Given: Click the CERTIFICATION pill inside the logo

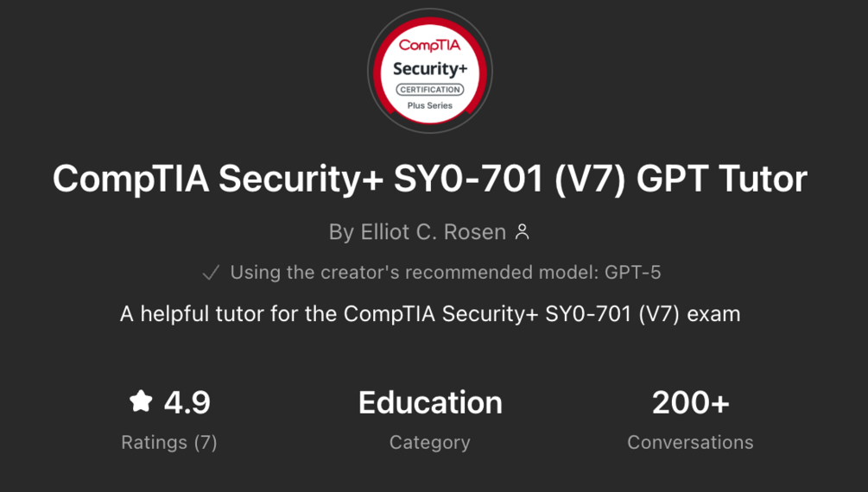Looking at the screenshot, I should point(429,90).
